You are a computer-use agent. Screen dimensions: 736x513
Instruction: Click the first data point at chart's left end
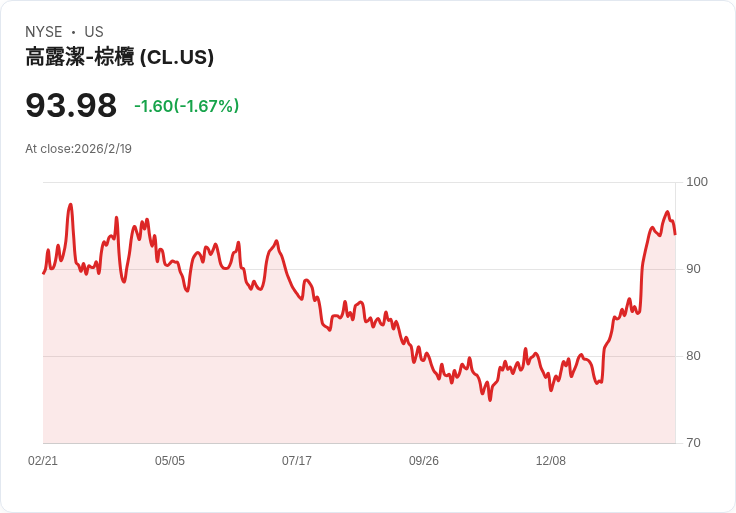tap(44, 273)
